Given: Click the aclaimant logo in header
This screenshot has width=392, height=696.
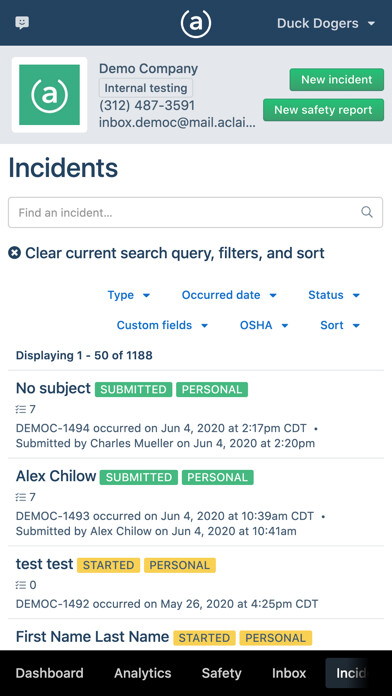Looking at the screenshot, I should click(x=196, y=23).
